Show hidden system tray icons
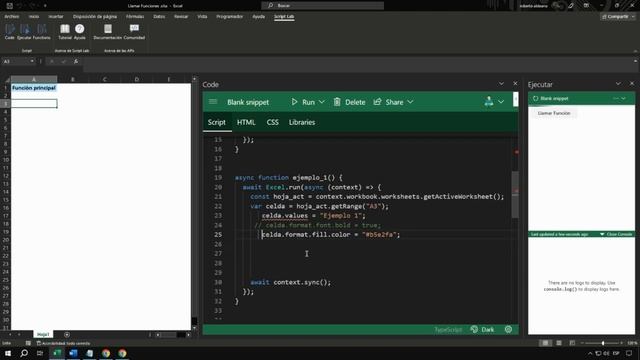This screenshot has width=640, height=360. click(589, 353)
